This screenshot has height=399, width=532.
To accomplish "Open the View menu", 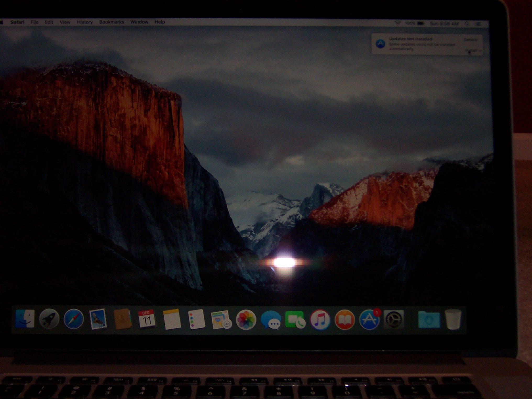I will 65,22.
